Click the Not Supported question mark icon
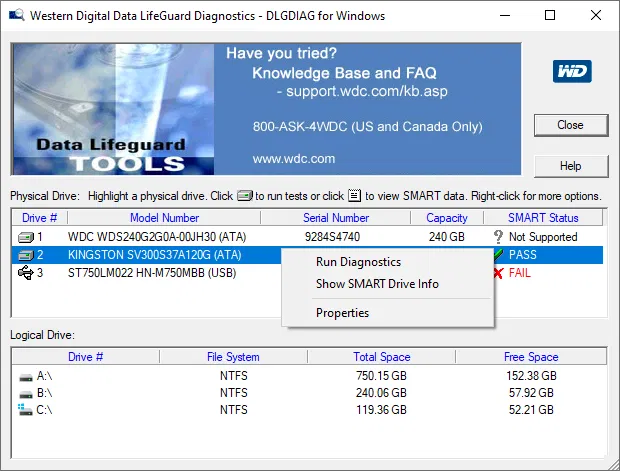 click(498, 237)
